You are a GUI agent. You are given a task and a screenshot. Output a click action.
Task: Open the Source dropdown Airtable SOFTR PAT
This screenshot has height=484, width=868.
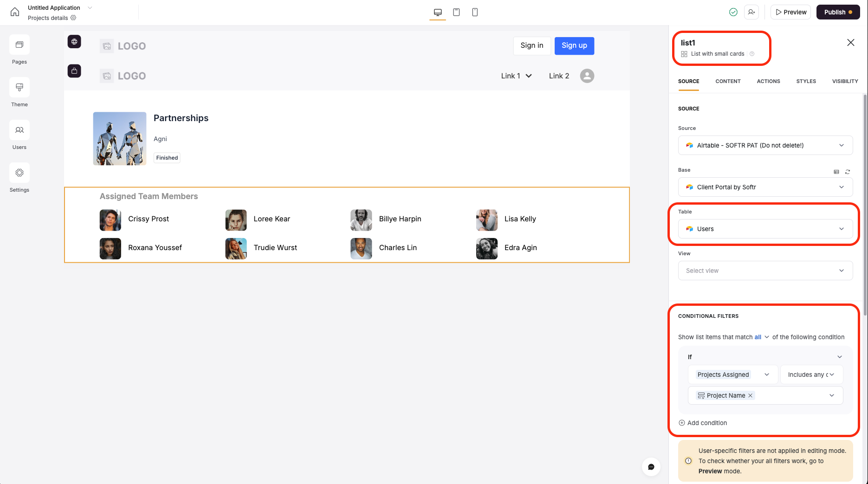765,145
